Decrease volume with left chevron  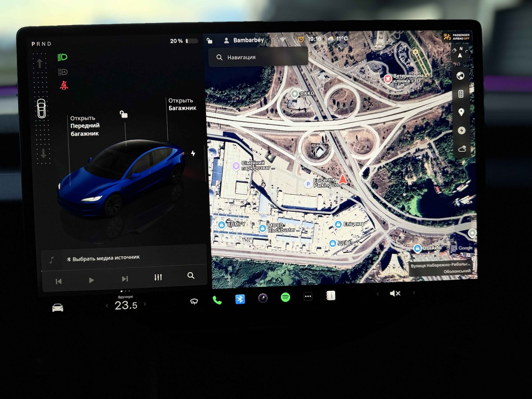pos(378,294)
